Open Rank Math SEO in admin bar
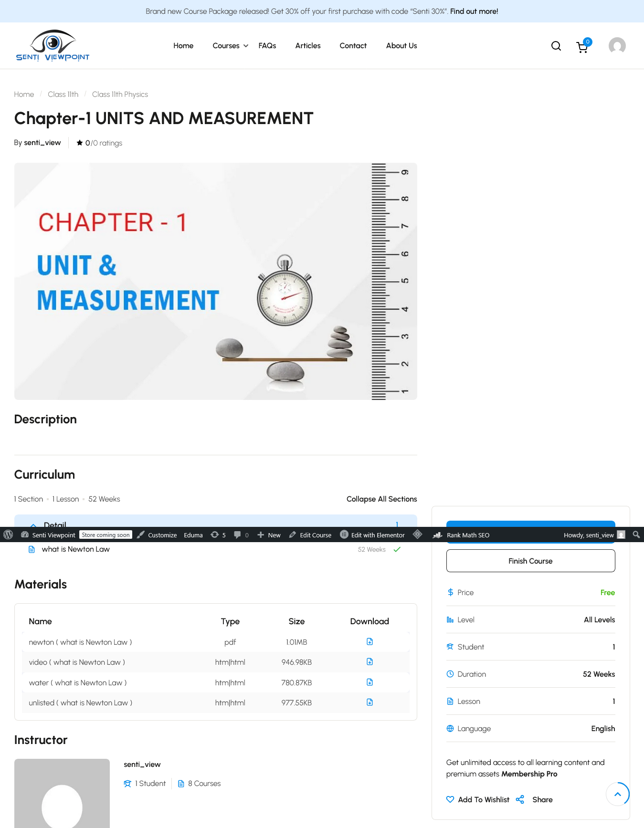644x828 pixels. pyautogui.click(x=461, y=535)
